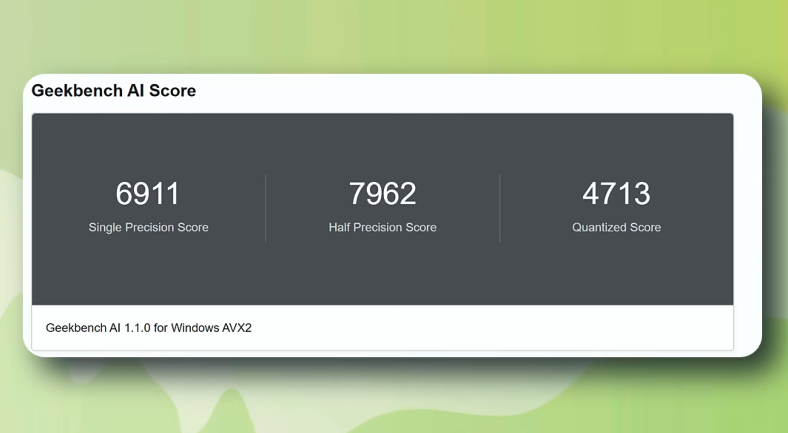Image resolution: width=788 pixels, height=433 pixels.
Task: Select the 6911 score value
Action: [148, 194]
